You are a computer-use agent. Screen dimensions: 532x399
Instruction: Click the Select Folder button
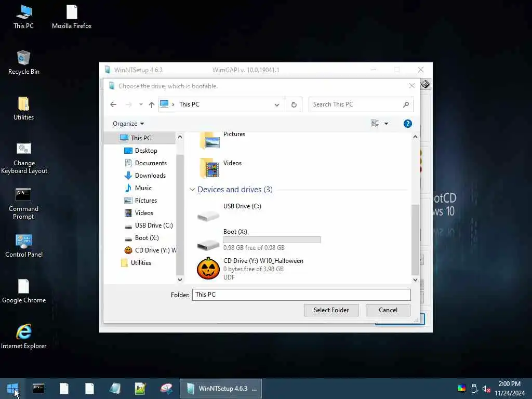[331, 310]
